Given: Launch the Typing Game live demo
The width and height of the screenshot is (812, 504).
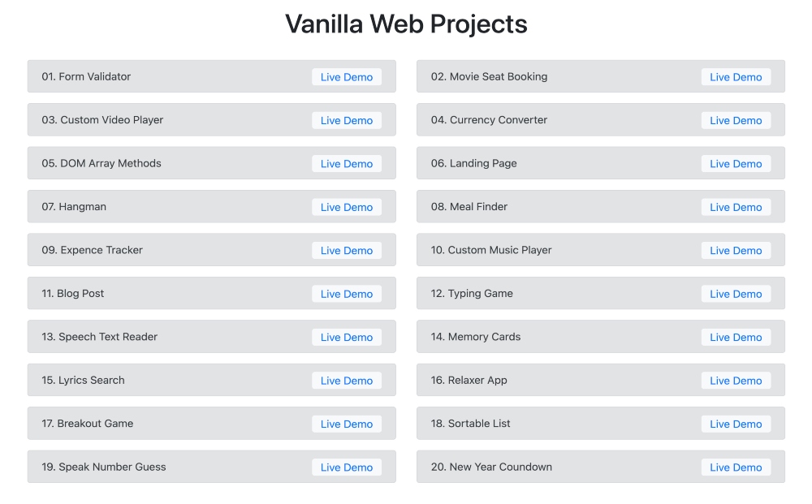Looking at the screenshot, I should pyautogui.click(x=736, y=294).
